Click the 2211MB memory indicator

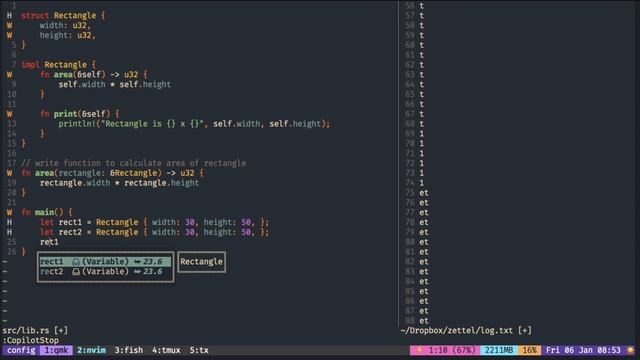499,350
